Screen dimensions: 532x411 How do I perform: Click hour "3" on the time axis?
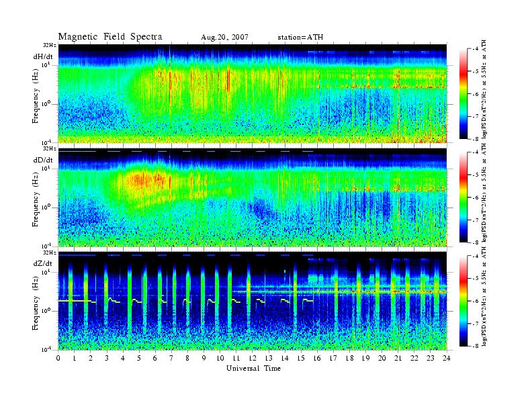click(x=107, y=358)
